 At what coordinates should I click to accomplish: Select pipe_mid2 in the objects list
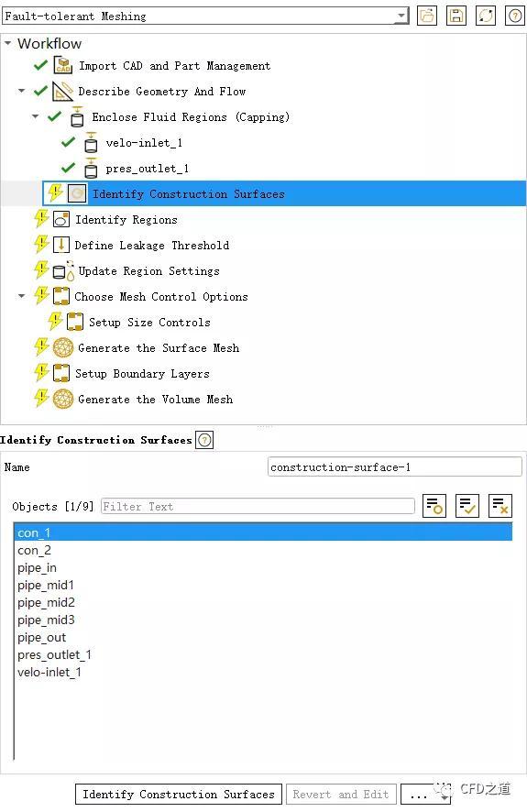click(46, 602)
